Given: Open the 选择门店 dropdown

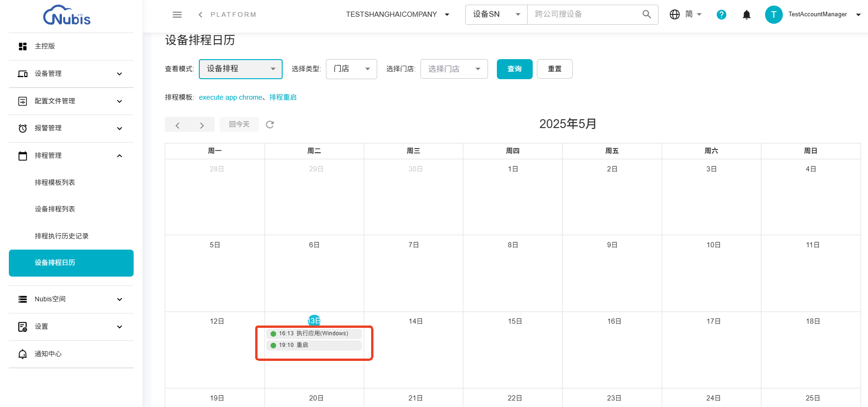Looking at the screenshot, I should tap(454, 69).
